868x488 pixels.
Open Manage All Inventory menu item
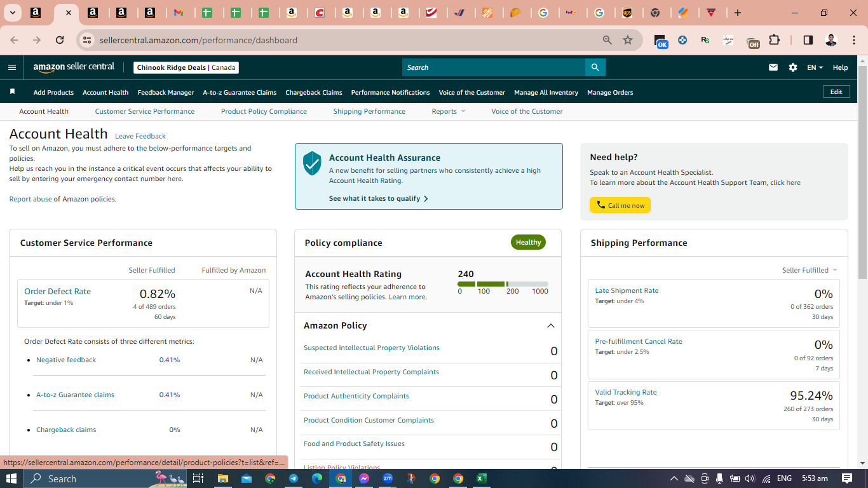pyautogui.click(x=546, y=92)
